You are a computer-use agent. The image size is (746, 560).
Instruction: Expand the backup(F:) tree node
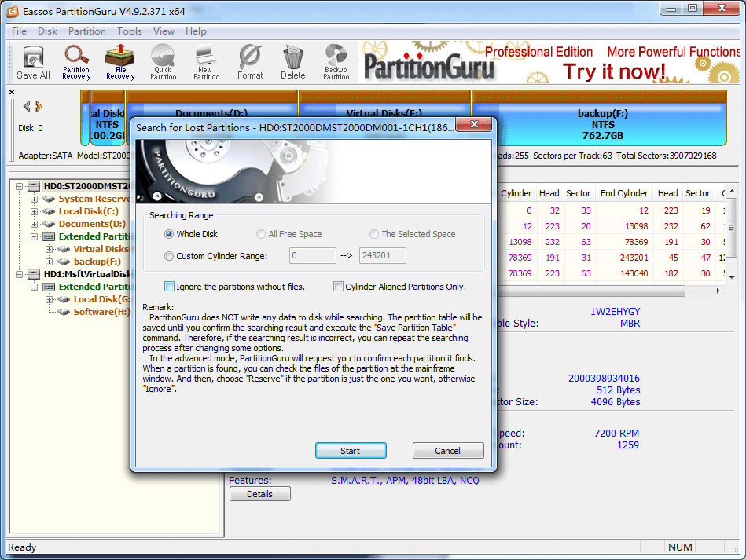pos(49,262)
